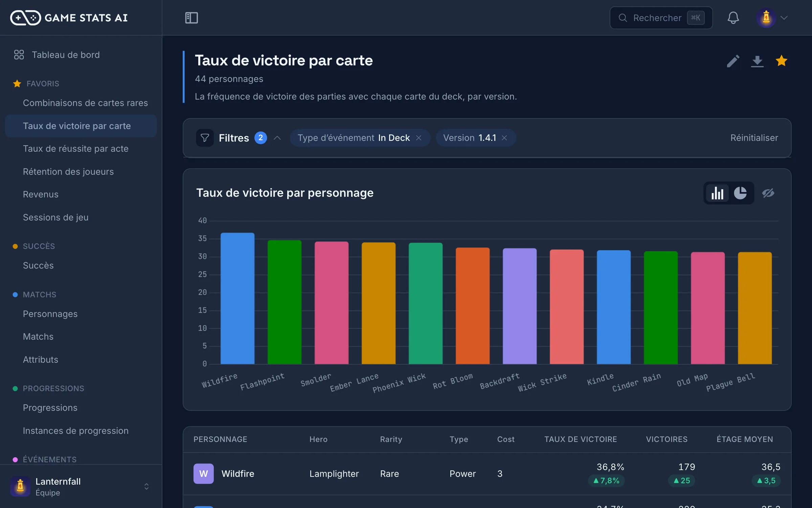Screen dimensions: 812x508
Task: Click the Wildfire W avatar
Action: (x=203, y=473)
